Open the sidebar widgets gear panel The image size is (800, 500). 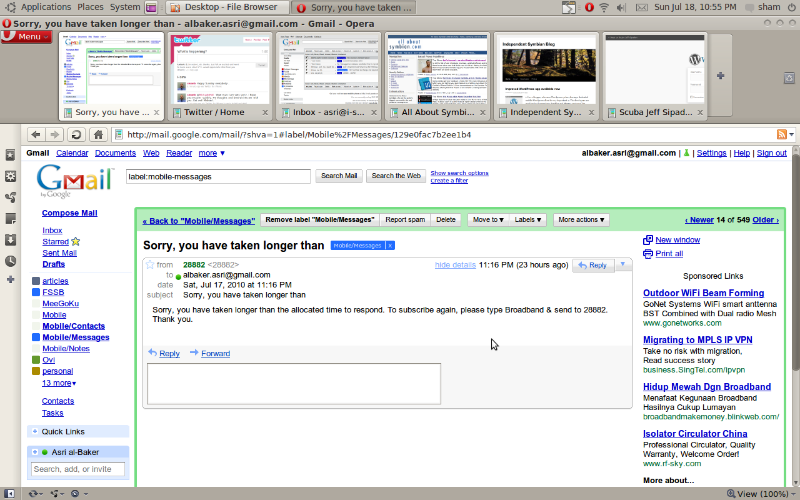[x=10, y=177]
